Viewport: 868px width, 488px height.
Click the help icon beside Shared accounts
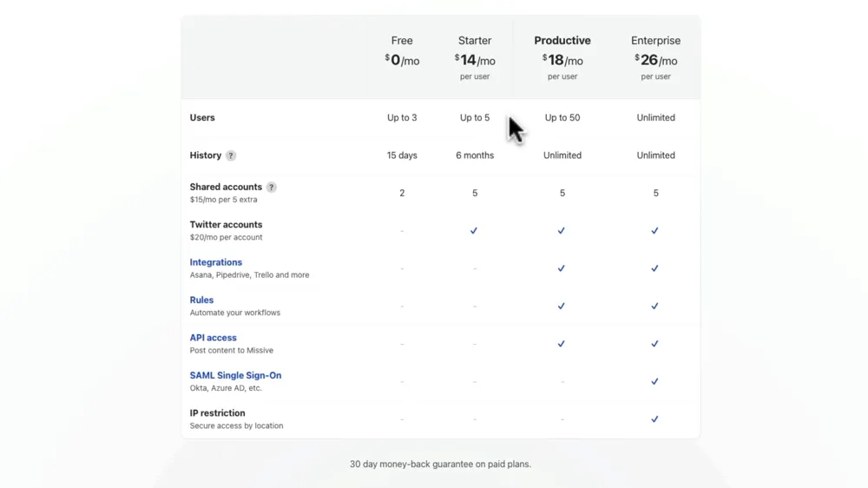tap(271, 187)
